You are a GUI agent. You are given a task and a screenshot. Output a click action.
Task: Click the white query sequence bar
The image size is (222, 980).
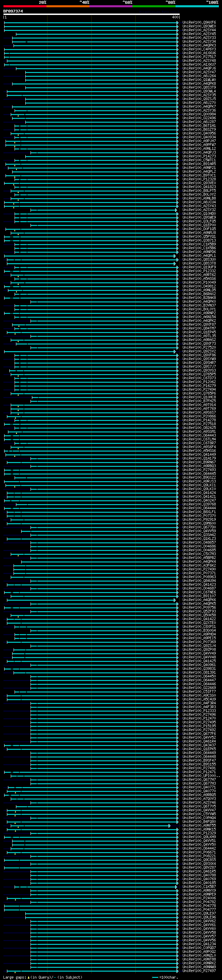coord(92,15)
